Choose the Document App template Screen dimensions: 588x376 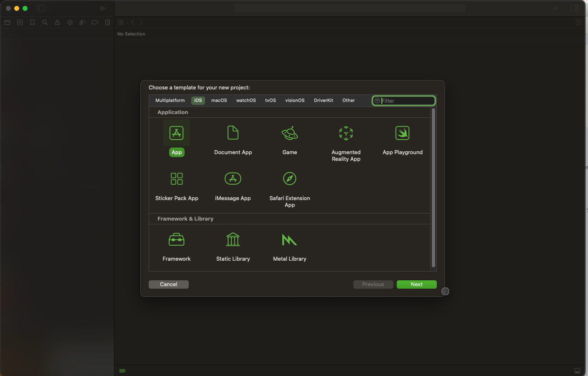tap(233, 133)
